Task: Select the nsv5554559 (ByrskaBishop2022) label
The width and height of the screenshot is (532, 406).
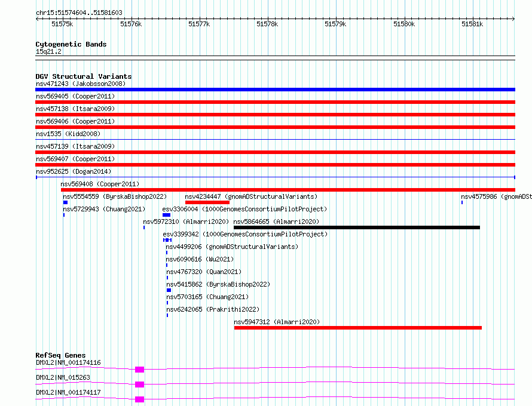Action: click(115, 196)
